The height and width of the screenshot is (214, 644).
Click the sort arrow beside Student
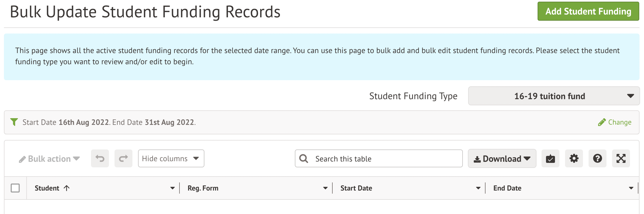pos(67,188)
